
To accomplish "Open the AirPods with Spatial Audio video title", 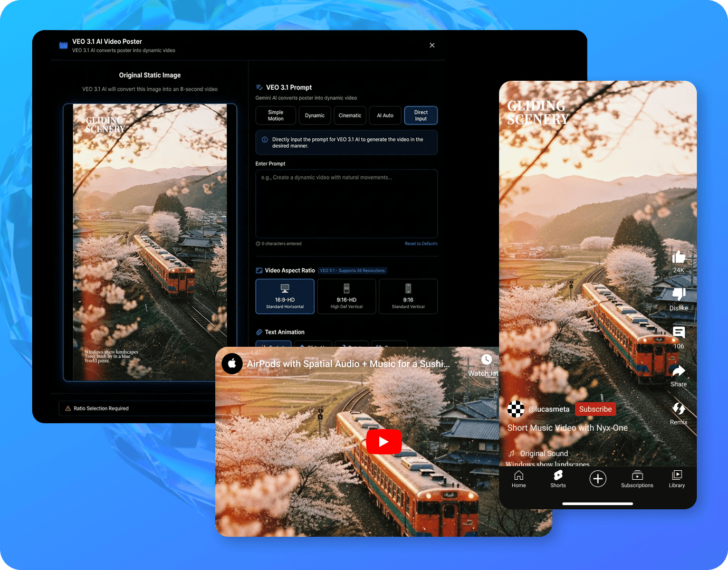I will [x=348, y=364].
